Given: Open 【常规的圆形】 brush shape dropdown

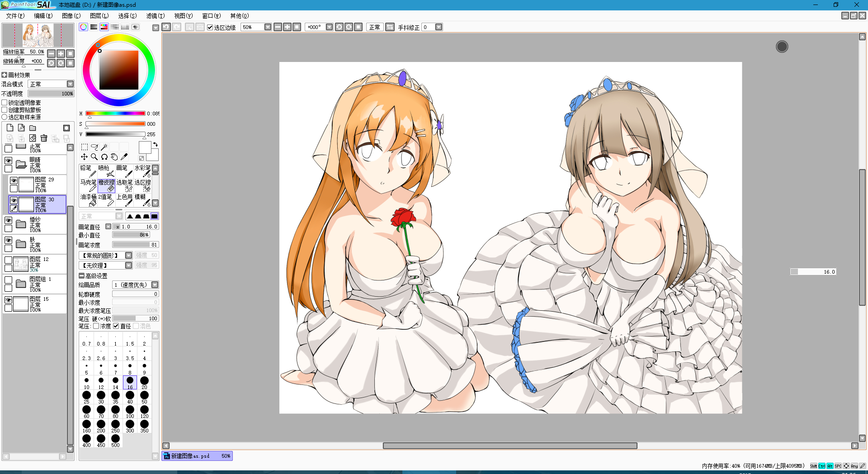Looking at the screenshot, I should [x=129, y=256].
